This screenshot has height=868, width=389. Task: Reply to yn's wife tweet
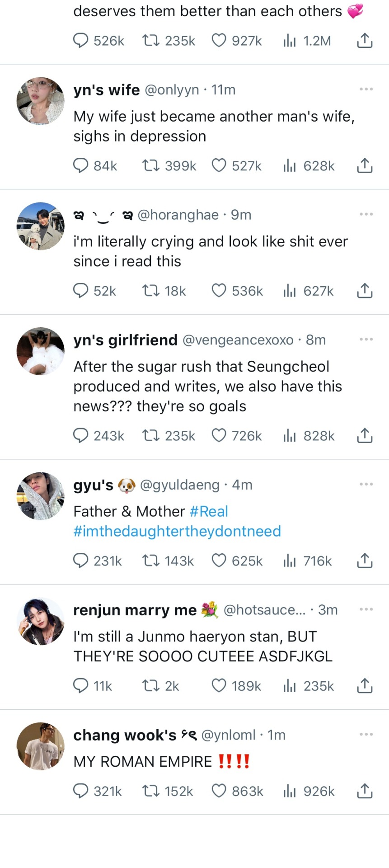80,166
